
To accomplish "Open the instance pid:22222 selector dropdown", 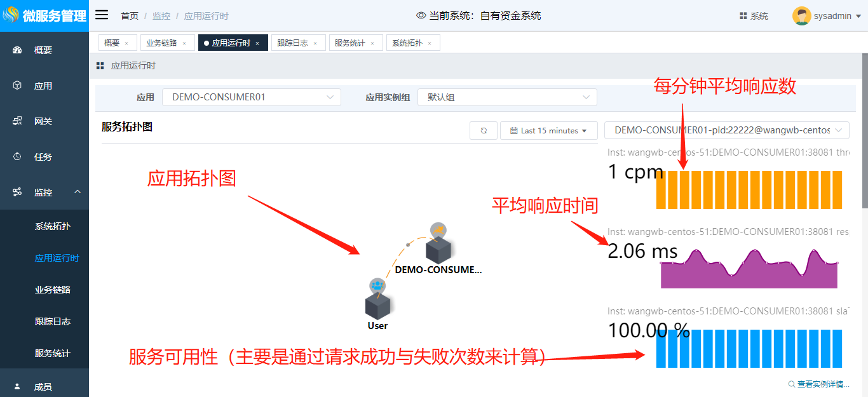I will coord(726,130).
